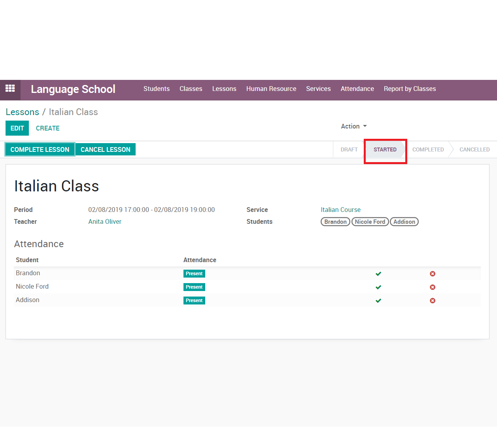Open the Italian Course service link
The height and width of the screenshot is (448, 497).
[340, 210]
